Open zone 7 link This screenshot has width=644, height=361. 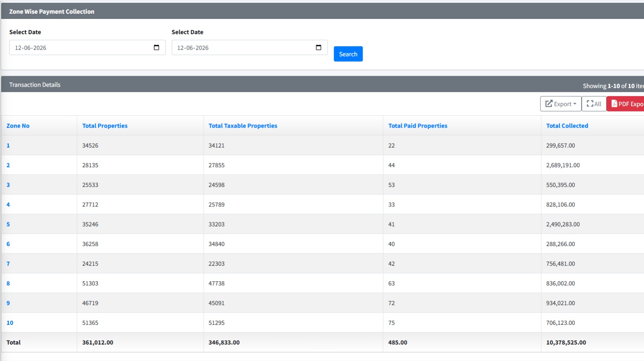(x=8, y=264)
